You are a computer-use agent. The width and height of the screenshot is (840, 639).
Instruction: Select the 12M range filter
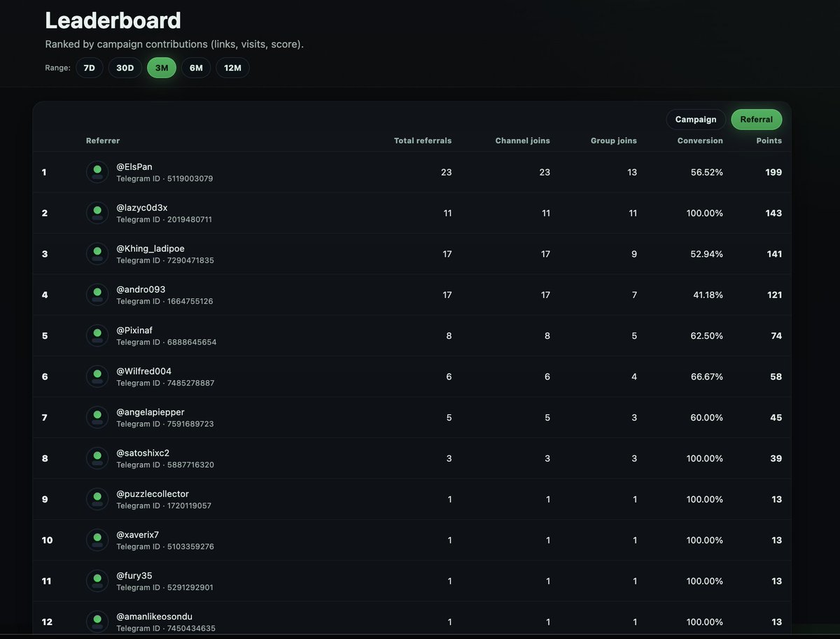coord(232,68)
